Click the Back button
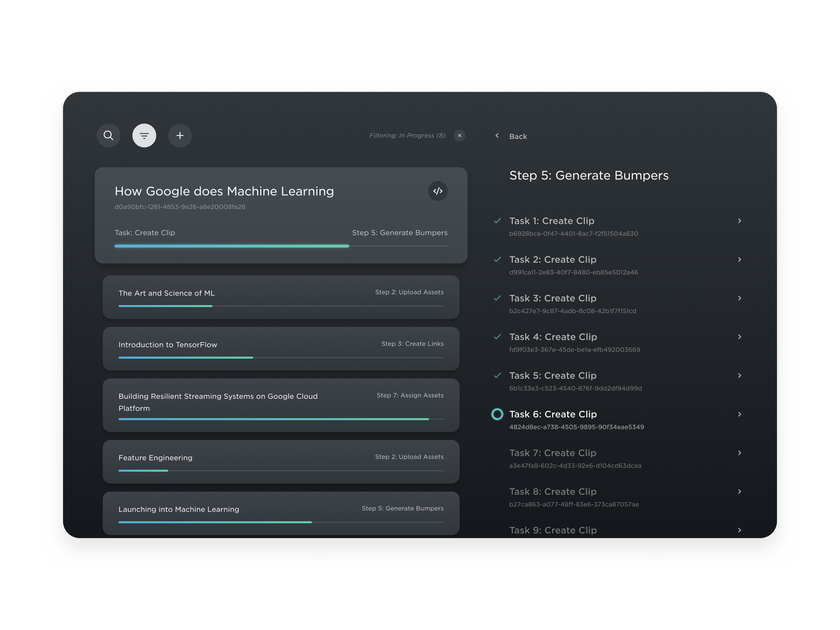The width and height of the screenshot is (840, 630). coord(518,136)
